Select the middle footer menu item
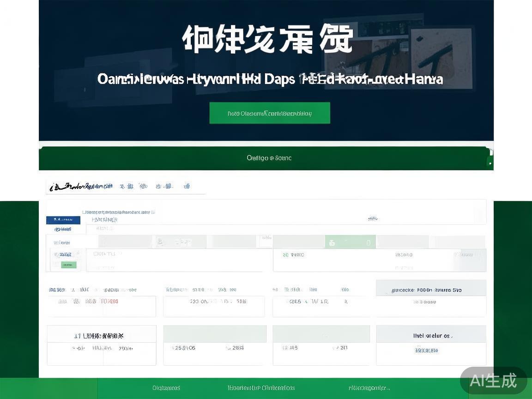Image resolution: width=532 pixels, height=399 pixels. (260, 388)
